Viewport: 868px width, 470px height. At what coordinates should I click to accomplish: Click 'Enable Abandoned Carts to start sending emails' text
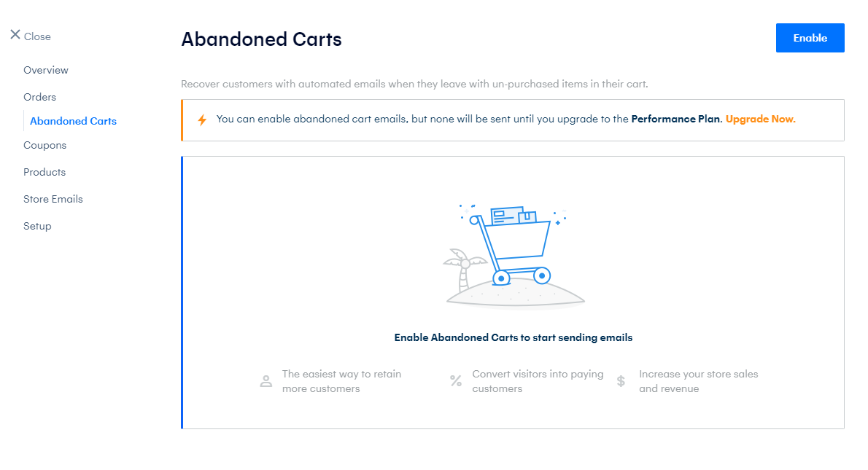[x=514, y=337]
